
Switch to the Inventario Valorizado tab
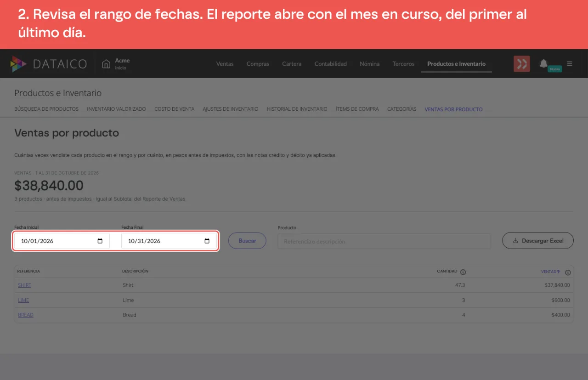[116, 109]
